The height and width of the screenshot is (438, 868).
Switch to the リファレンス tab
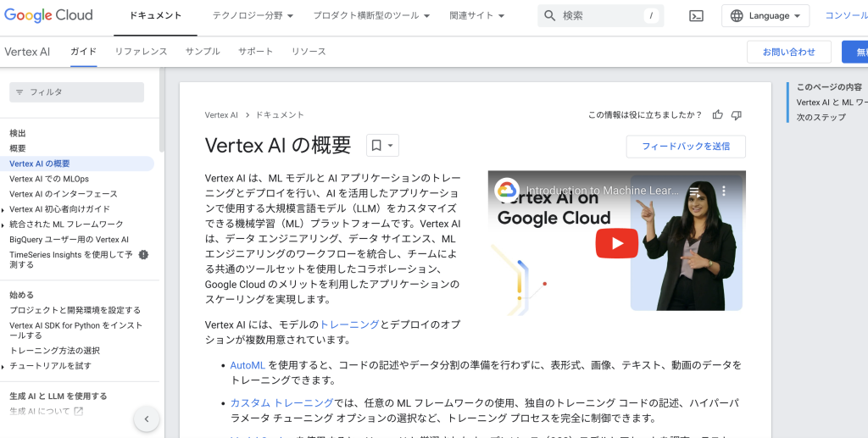[141, 52]
